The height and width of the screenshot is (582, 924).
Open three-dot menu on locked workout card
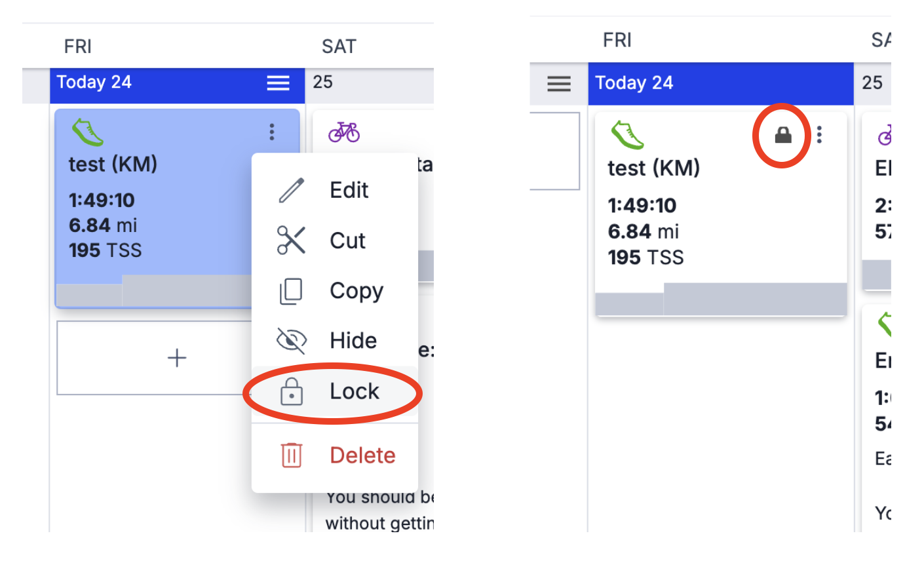click(x=819, y=136)
